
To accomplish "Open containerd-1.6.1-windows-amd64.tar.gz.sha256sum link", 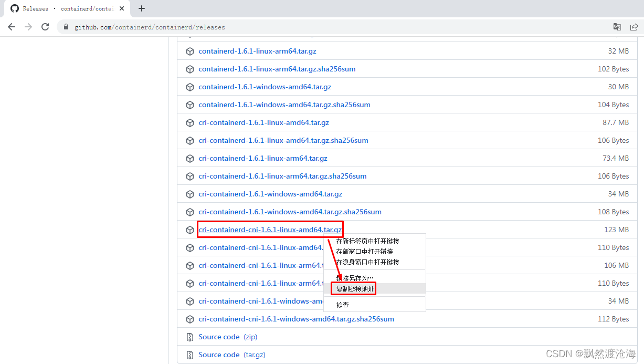I will (284, 105).
